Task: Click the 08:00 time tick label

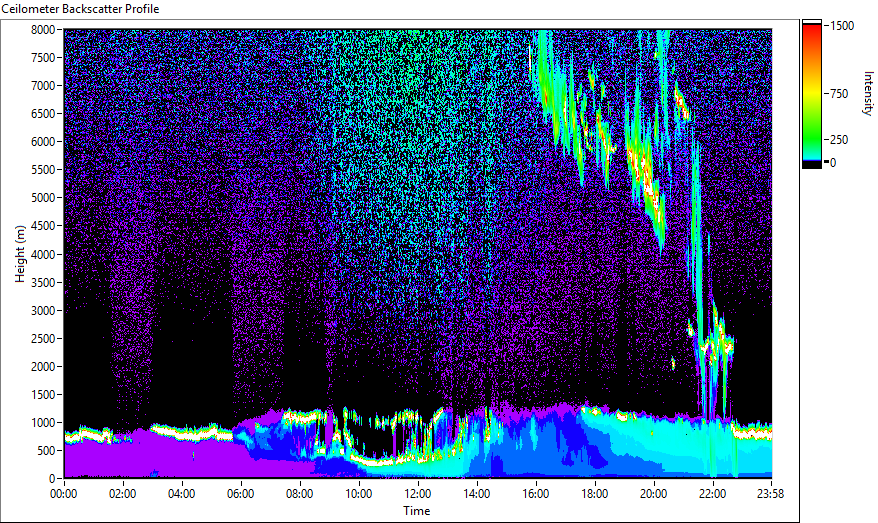Action: click(300, 494)
